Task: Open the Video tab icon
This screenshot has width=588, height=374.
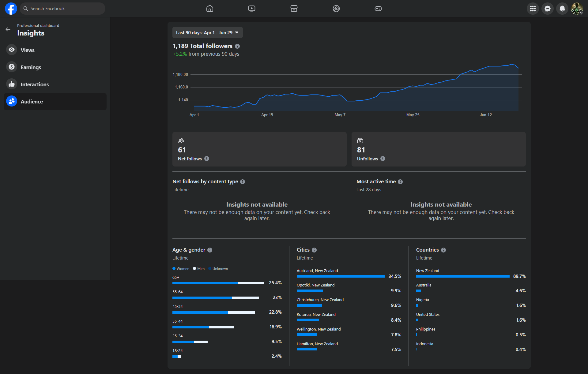Action: pos(252,9)
